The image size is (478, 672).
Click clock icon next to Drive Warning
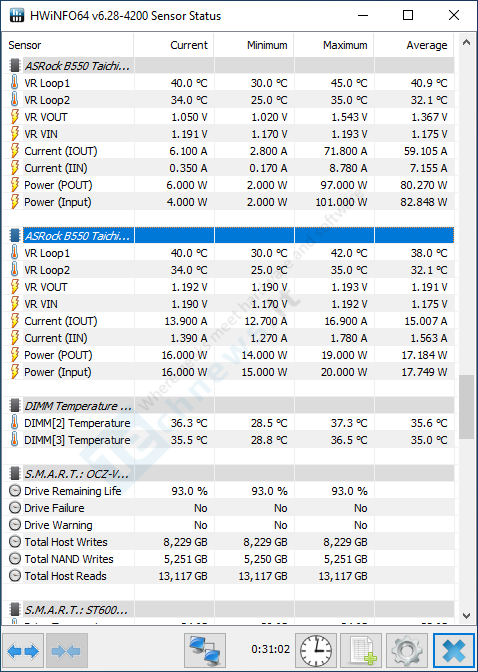tap(15, 525)
